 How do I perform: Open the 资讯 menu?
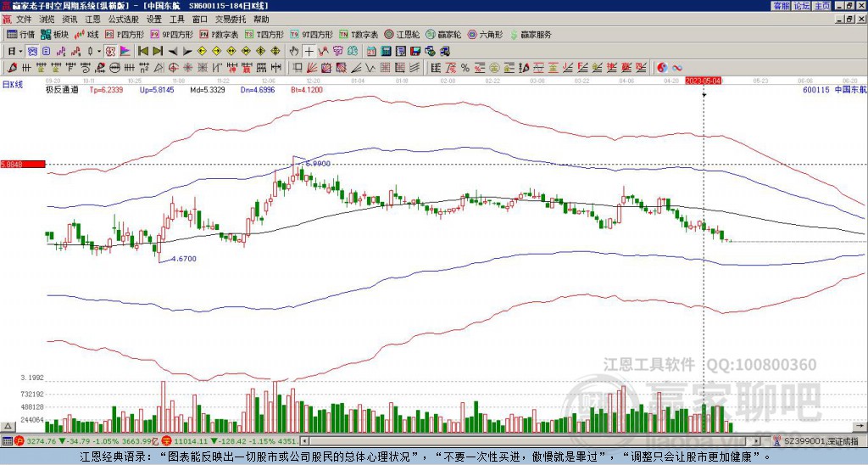(x=70, y=20)
